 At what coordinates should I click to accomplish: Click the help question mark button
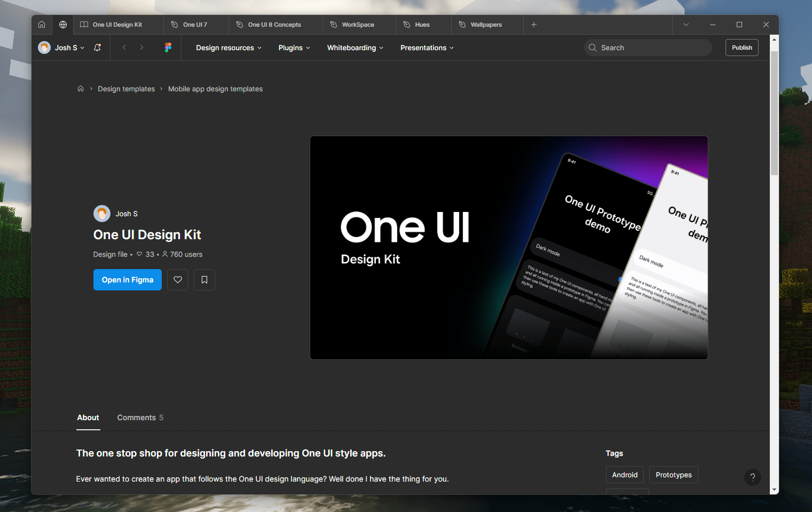point(752,477)
